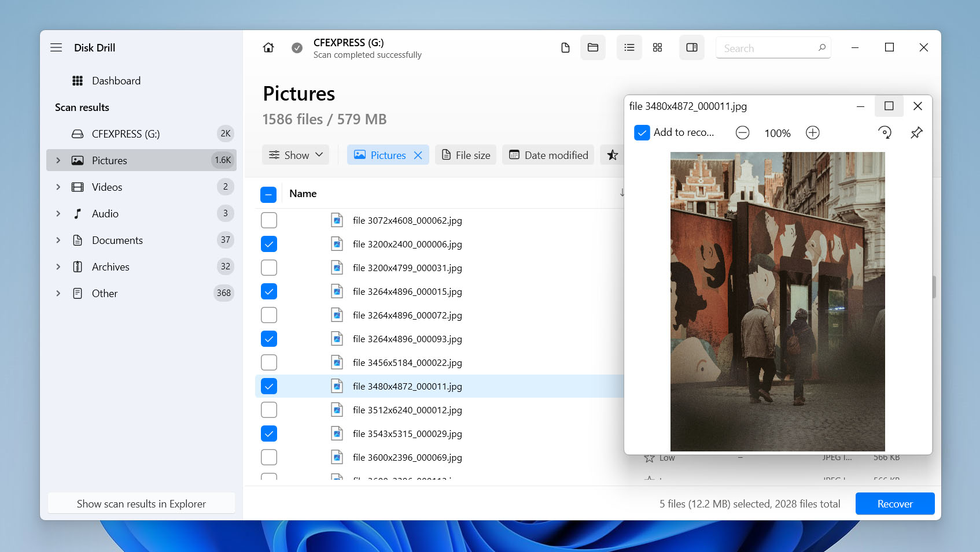Expand the Documents category in sidebar

[58, 240]
